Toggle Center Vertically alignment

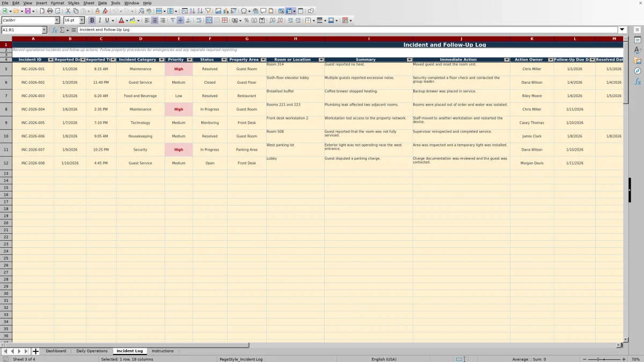180,20
